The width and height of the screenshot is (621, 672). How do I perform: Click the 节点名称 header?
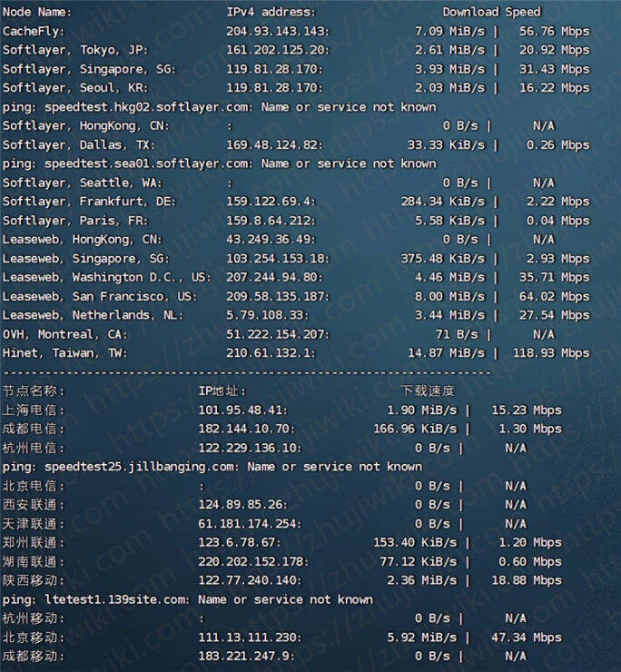pyautogui.click(x=34, y=390)
